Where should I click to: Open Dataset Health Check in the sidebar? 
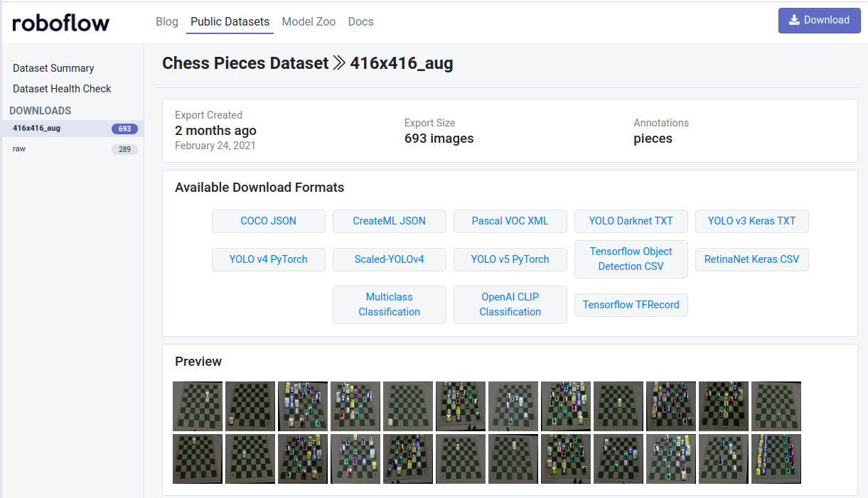[62, 89]
